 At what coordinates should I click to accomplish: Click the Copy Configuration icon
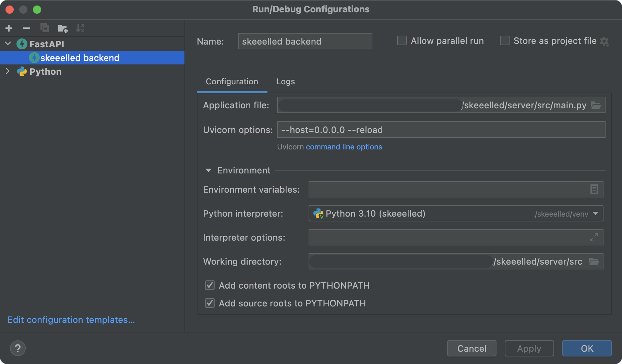coord(45,28)
